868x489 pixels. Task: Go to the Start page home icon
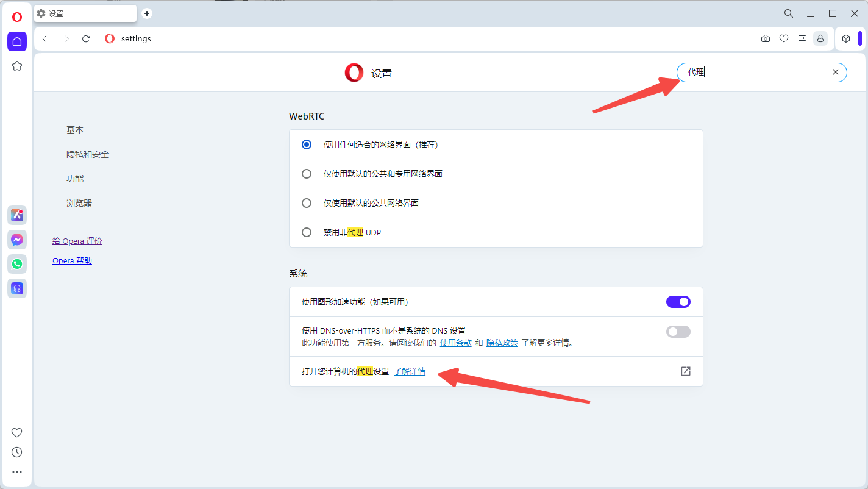pyautogui.click(x=17, y=41)
